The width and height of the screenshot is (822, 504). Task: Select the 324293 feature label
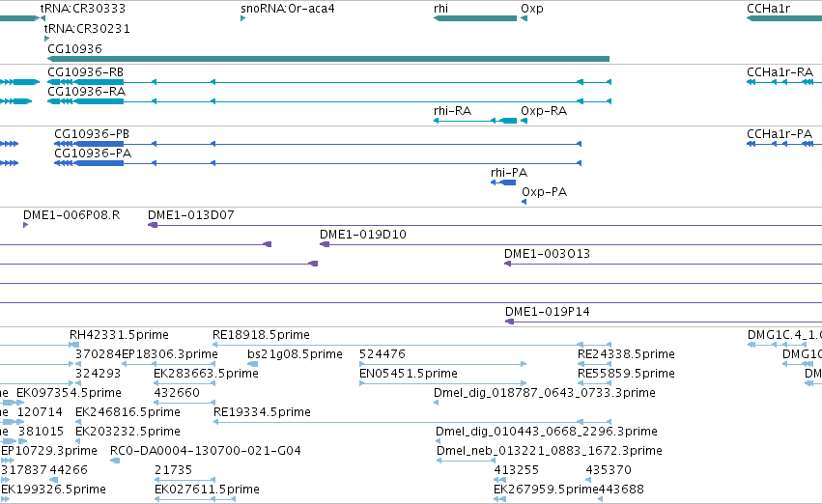pyautogui.click(x=98, y=373)
